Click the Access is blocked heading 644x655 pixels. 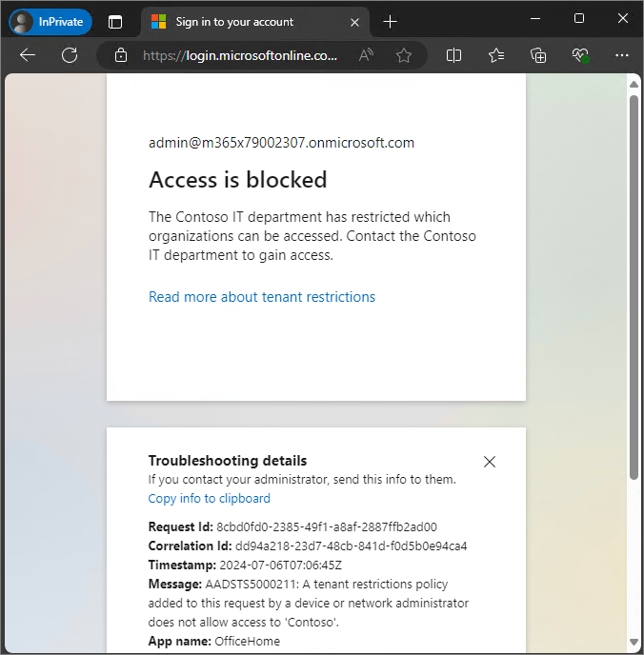click(238, 180)
